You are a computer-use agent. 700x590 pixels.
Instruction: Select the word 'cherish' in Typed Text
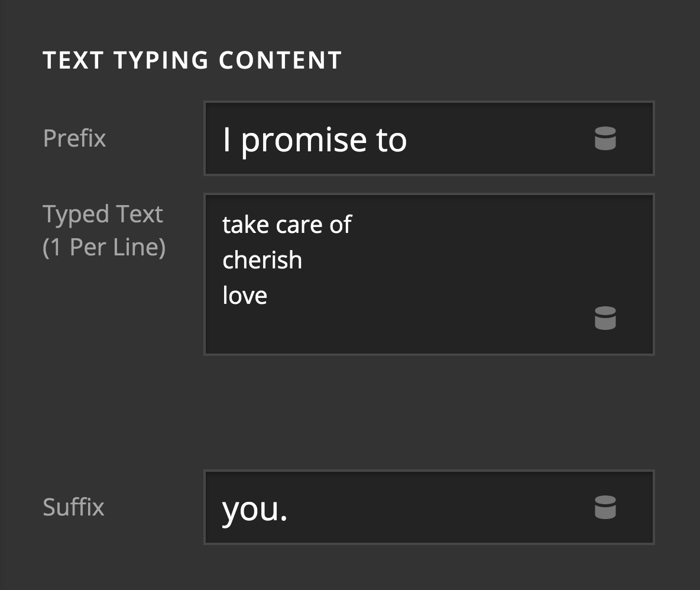(x=262, y=260)
